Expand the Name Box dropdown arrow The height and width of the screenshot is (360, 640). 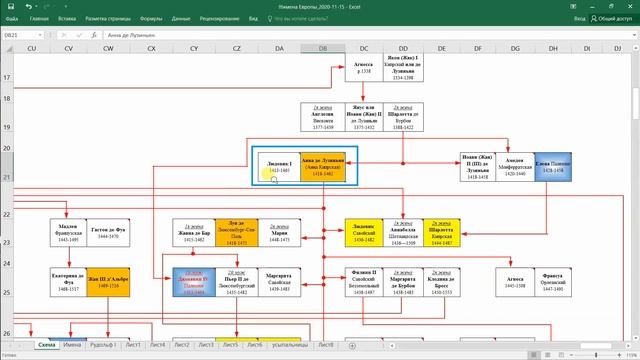click(x=40, y=35)
